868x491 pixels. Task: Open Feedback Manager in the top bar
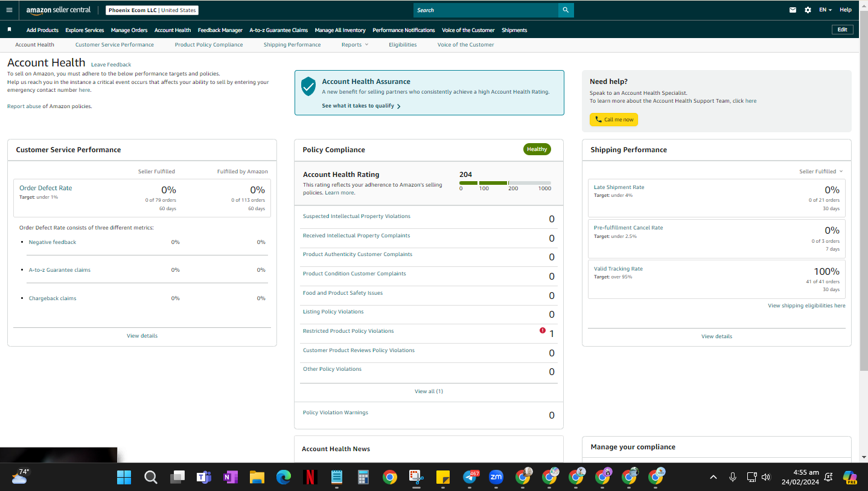point(220,30)
